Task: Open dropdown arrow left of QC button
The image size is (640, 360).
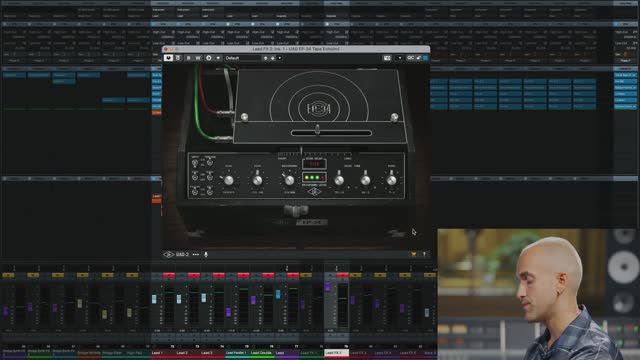Action: tap(400, 58)
